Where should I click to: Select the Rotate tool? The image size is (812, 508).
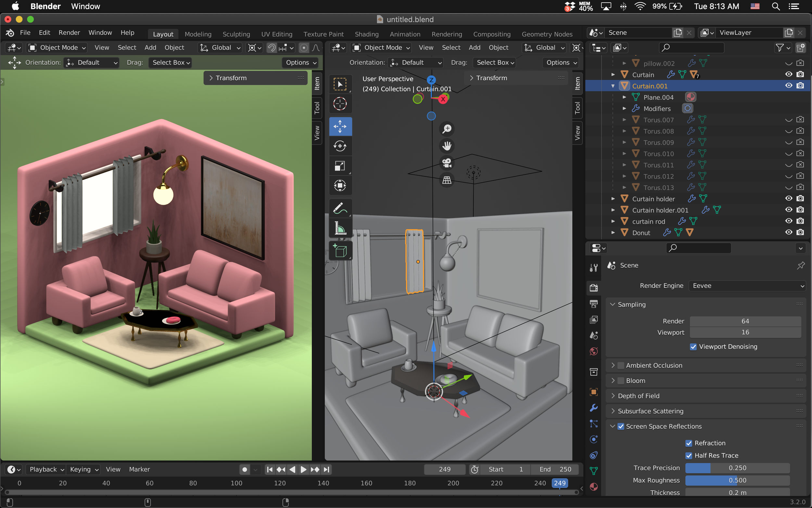(x=340, y=146)
